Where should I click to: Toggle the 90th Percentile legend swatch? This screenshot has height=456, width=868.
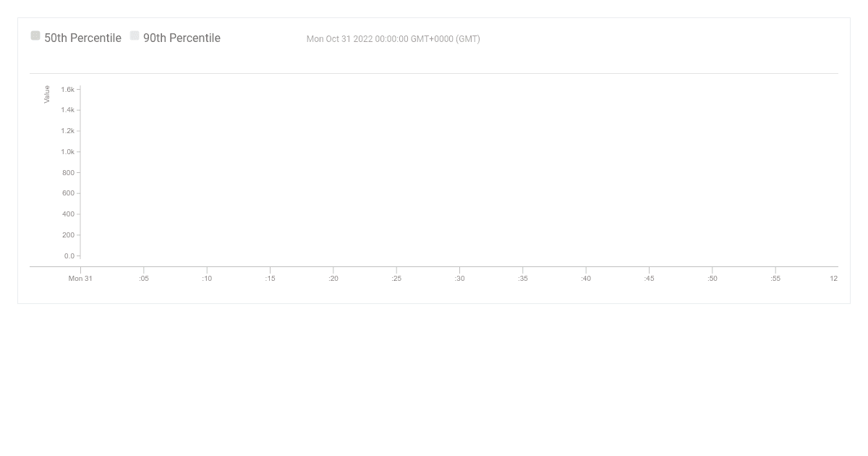(135, 35)
